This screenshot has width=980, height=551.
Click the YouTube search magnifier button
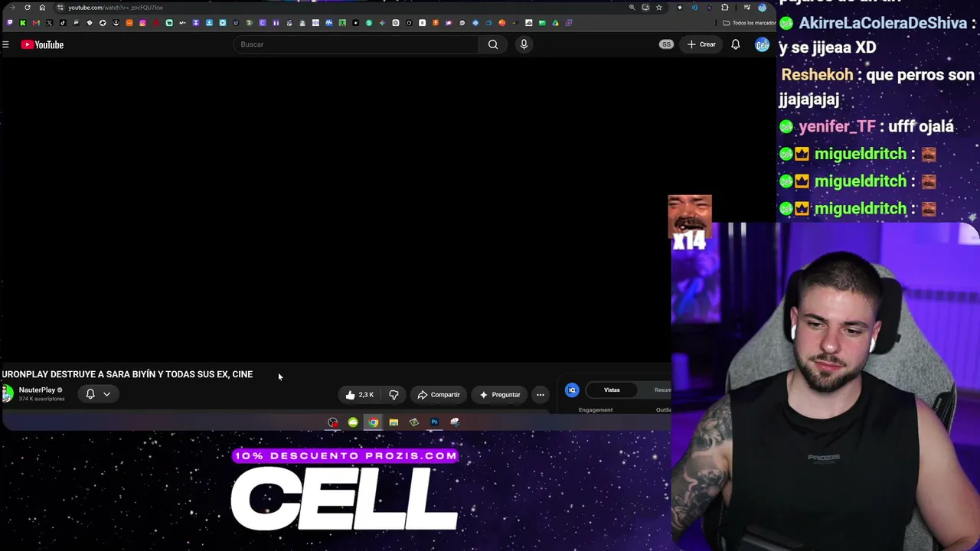pyautogui.click(x=493, y=44)
